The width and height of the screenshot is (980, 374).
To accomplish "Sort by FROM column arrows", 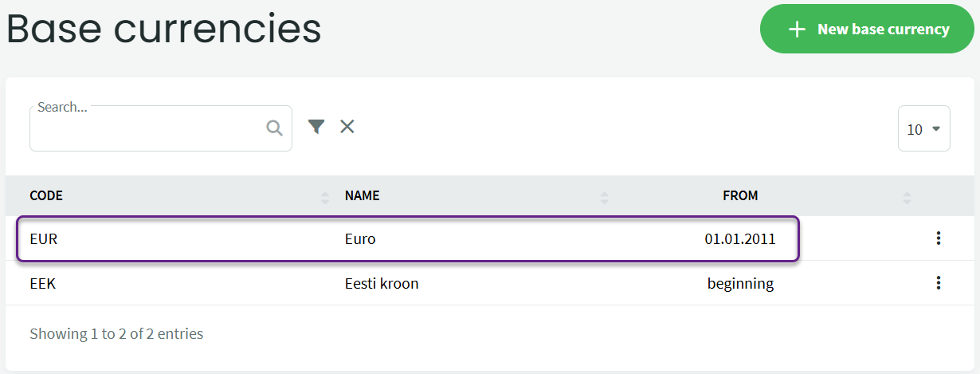I will tap(907, 196).
